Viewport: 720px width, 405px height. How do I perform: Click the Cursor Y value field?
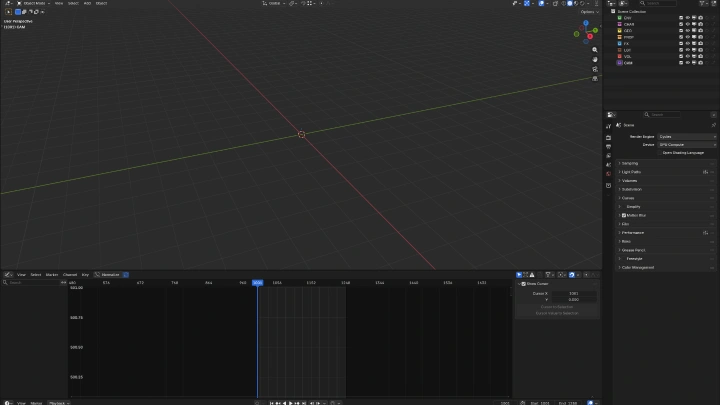click(x=574, y=300)
